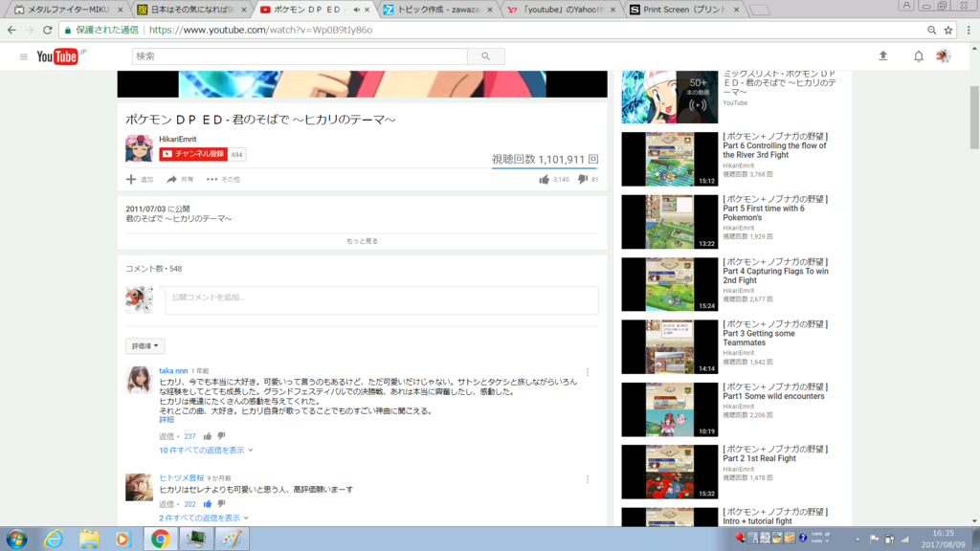980x551 pixels.
Task: Launch Internet Explorer from the taskbar
Action: click(54, 539)
